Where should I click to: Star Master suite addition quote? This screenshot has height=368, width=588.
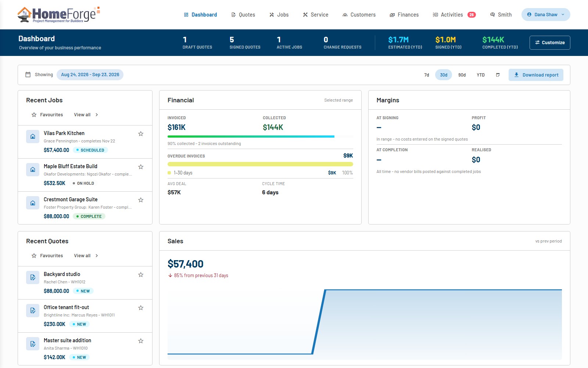point(141,341)
